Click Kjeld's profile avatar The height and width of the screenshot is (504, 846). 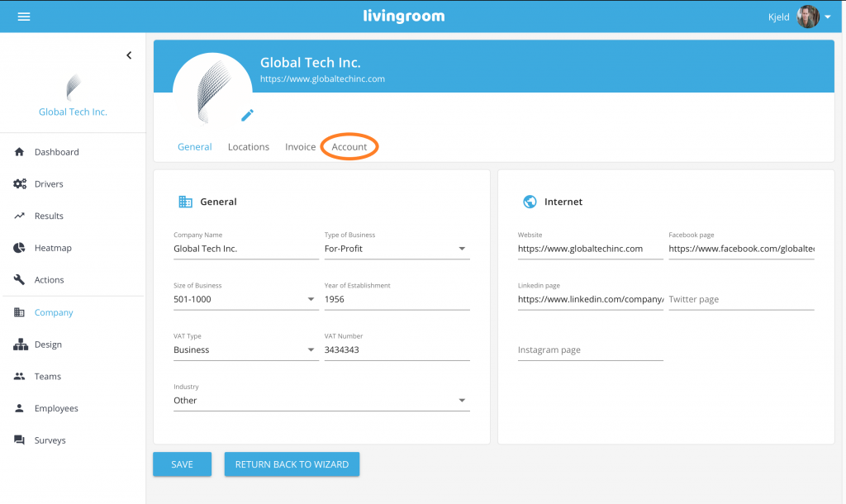point(808,17)
